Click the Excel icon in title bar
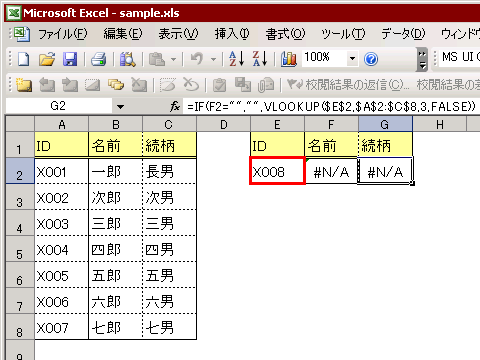This screenshot has width=480, height=360. [x=14, y=13]
